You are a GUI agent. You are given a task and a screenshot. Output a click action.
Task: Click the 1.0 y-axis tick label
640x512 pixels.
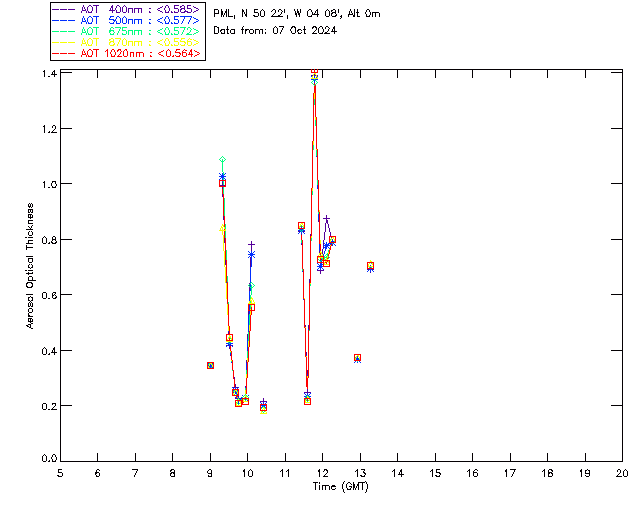(49, 184)
